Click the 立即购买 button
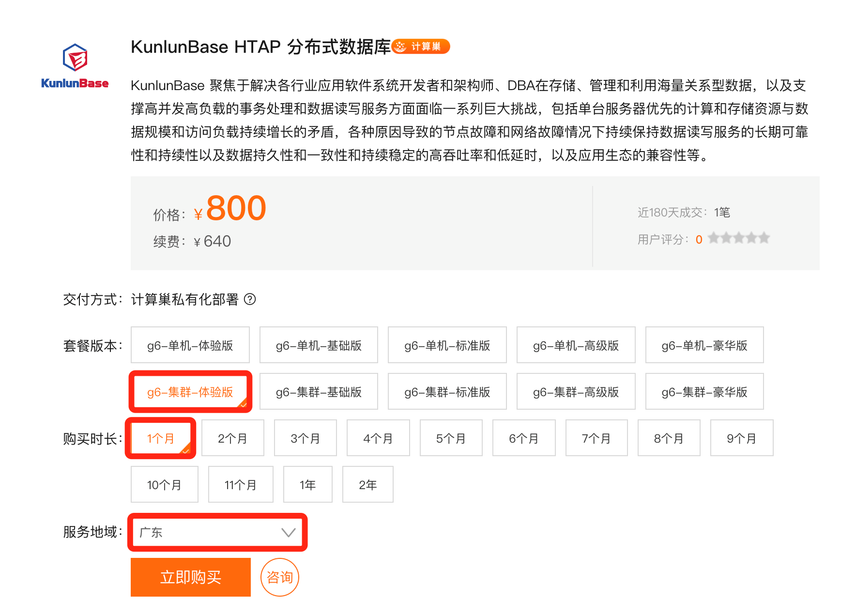Screen dimensions: 856x616 [x=191, y=577]
